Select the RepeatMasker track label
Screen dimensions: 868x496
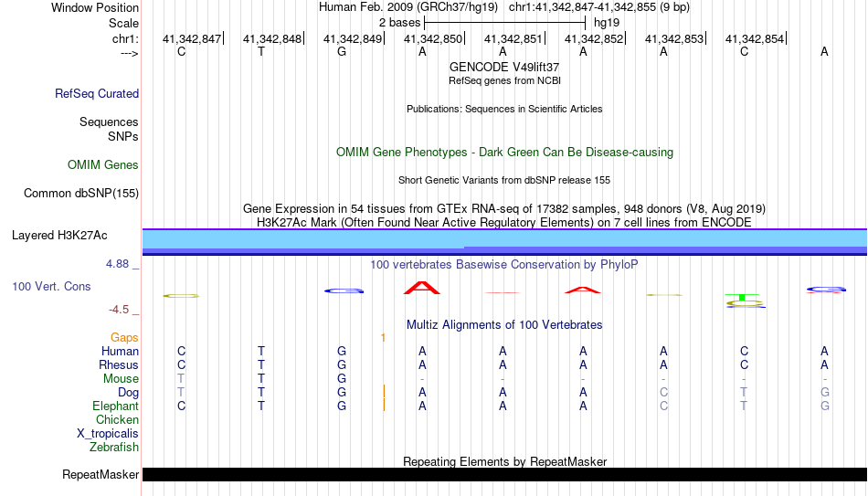coord(101,474)
